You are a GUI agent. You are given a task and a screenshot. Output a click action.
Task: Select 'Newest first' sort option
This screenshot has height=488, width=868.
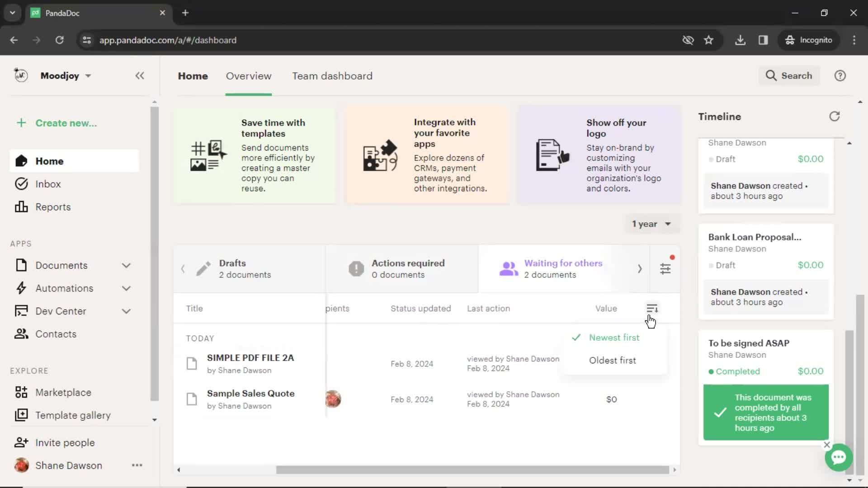pyautogui.click(x=614, y=337)
